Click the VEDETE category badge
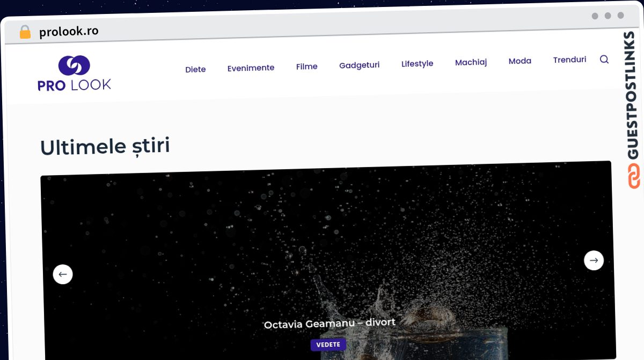Viewport: 644px width, 360px height. click(328, 344)
